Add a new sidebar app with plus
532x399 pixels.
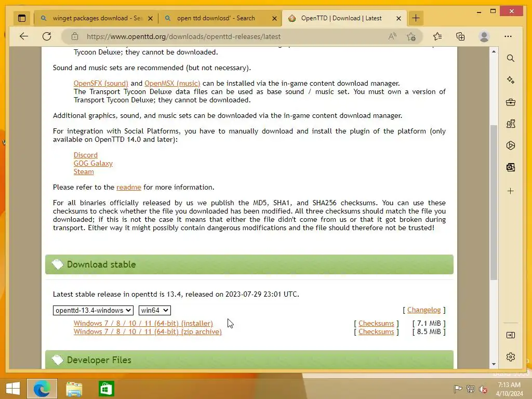point(511,191)
